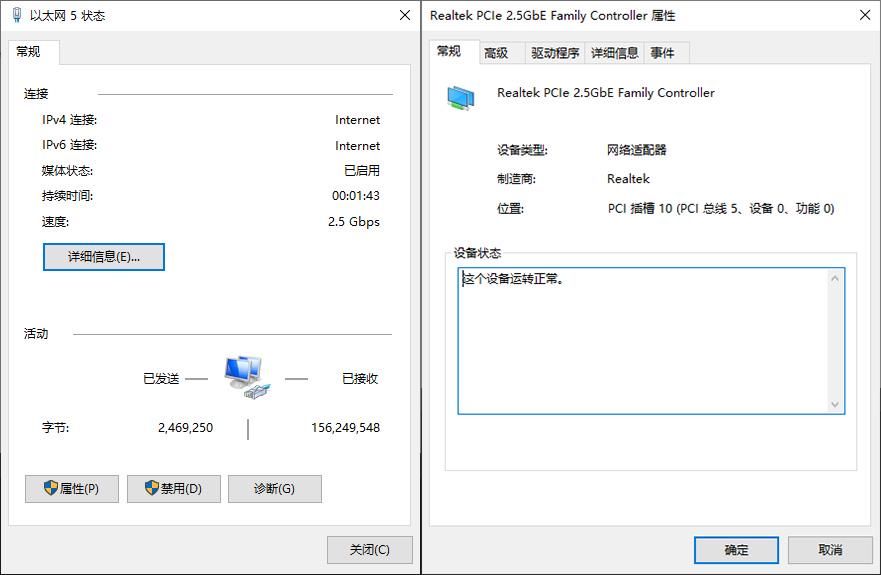Click the network activity computers icon
The height and width of the screenshot is (575, 881).
(x=245, y=377)
